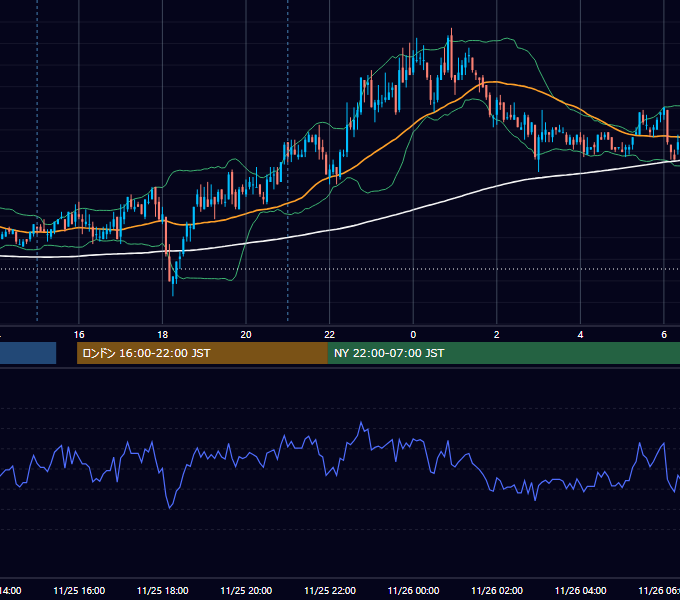
Task: Click the 11/26 02:00 date label
Action: click(x=497, y=590)
